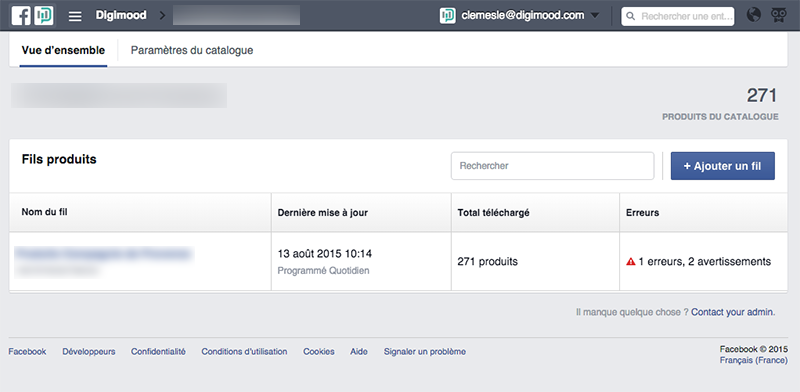
Task: Open the Confidentialité footer link
Action: (158, 352)
